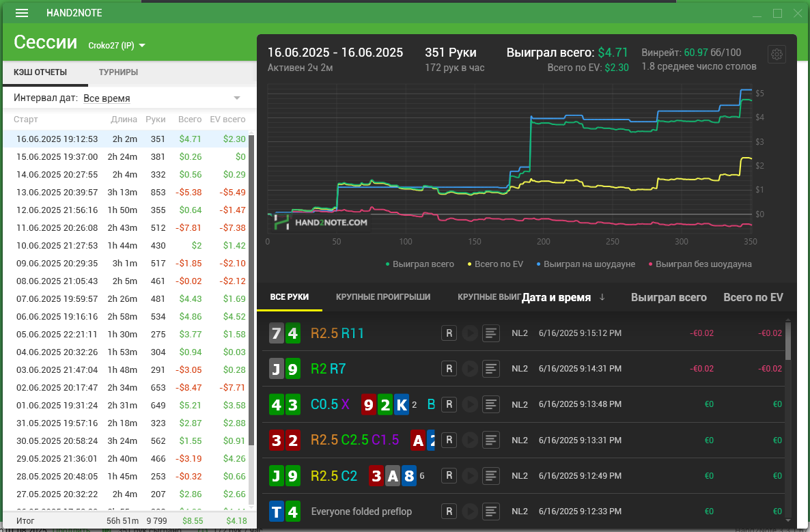Open the Everyone folded preflop hand row
Viewport: 810px width, 532px height.
coord(523,512)
